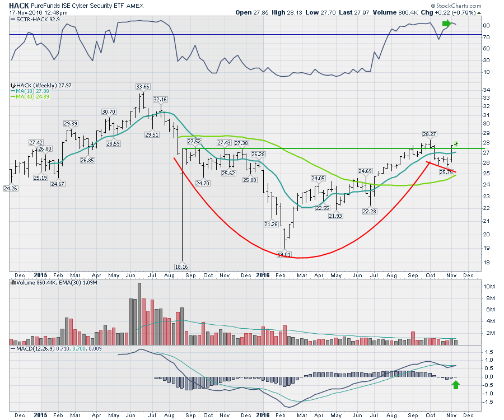Click the red September 2016 volume spike bar
The width and height of the screenshot is (504, 420).
[x=413, y=338]
